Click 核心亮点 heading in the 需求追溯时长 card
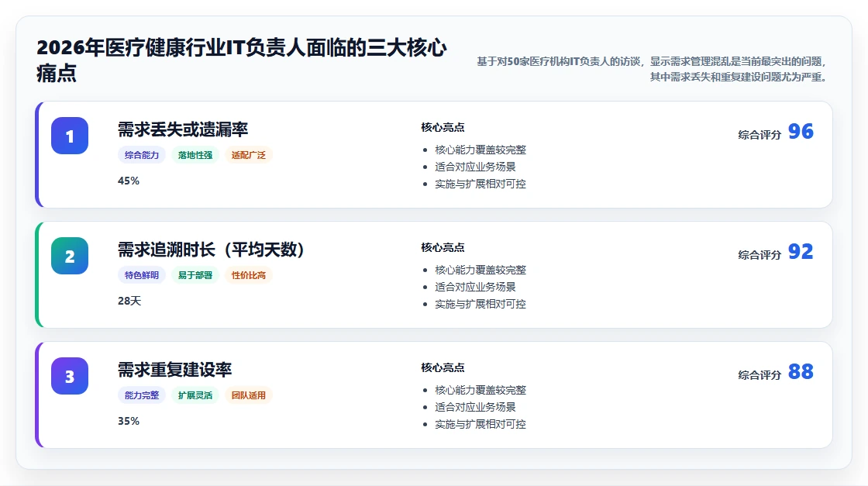The height and width of the screenshot is (486, 868). coord(443,247)
